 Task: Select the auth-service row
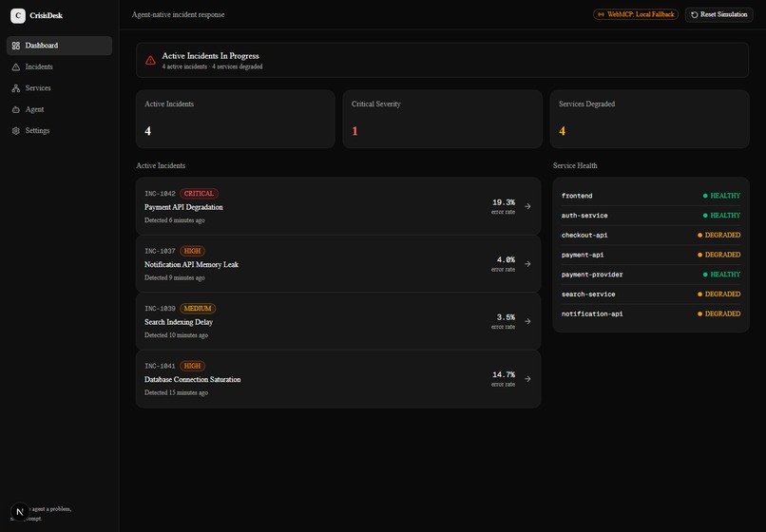pos(651,216)
